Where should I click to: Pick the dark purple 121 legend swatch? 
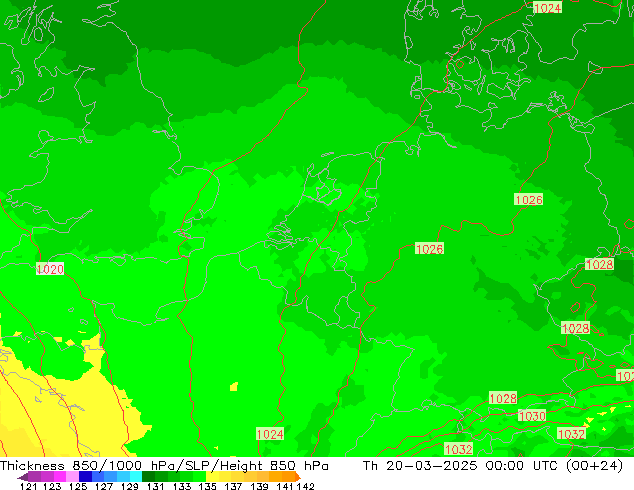(x=34, y=477)
